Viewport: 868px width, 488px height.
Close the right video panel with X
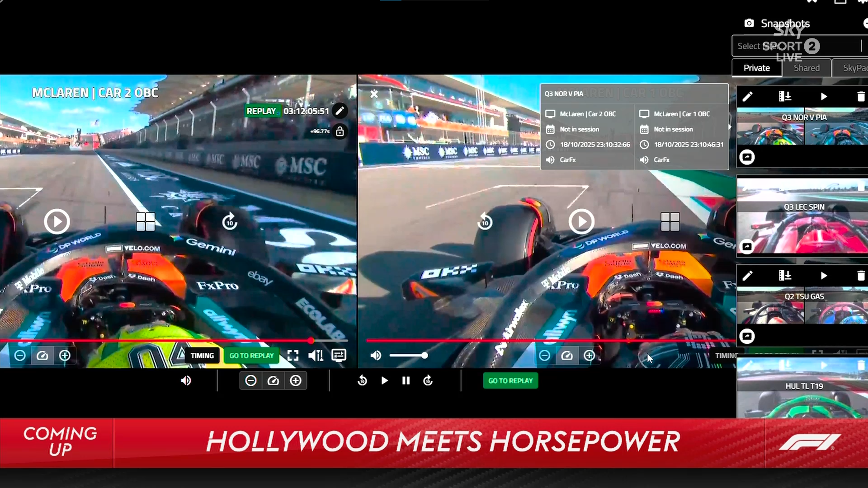pyautogui.click(x=374, y=94)
